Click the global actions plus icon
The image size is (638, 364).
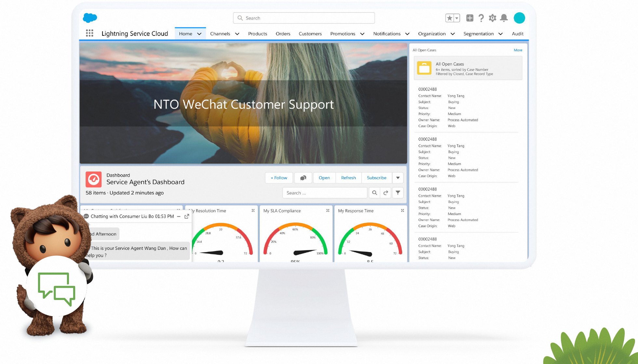[469, 18]
